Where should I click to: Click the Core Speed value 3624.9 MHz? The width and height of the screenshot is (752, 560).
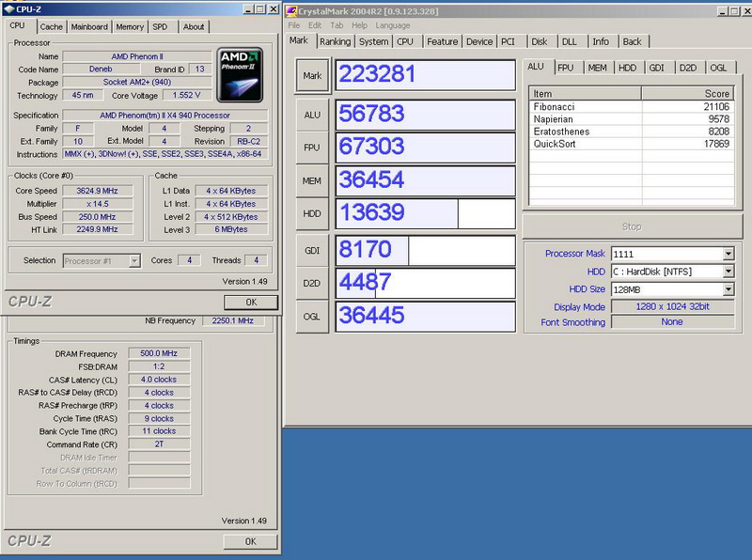pyautogui.click(x=98, y=191)
